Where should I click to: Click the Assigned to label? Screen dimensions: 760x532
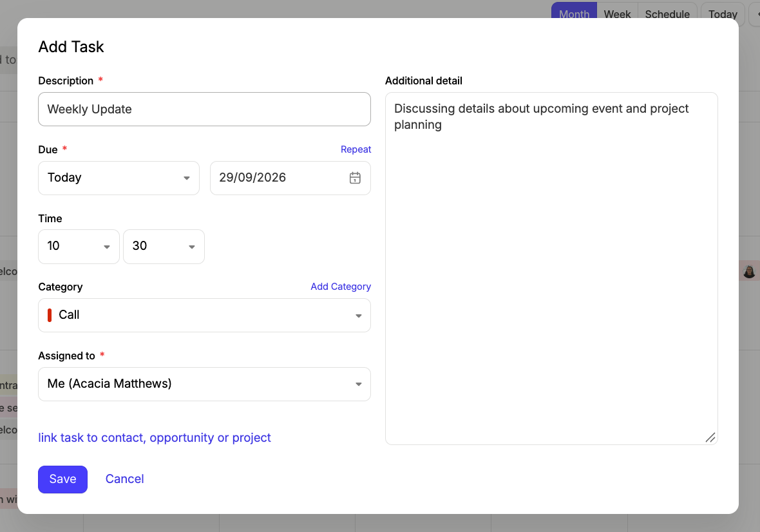(x=67, y=356)
